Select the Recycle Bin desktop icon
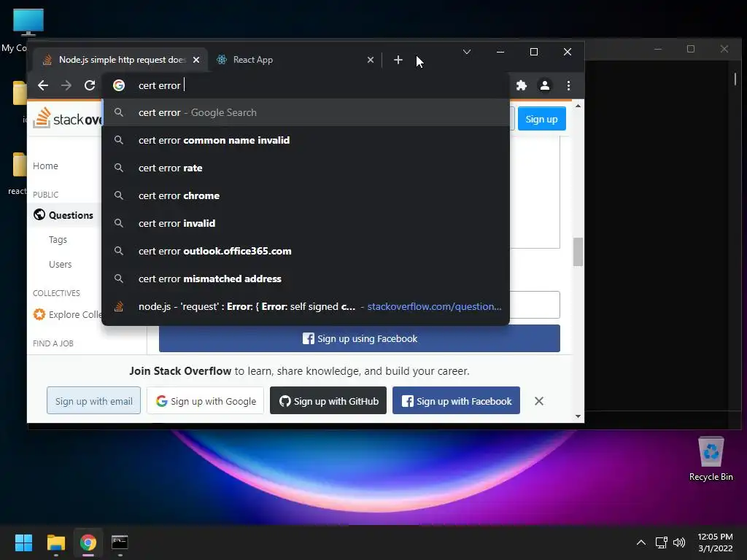Viewport: 747px width, 560px height. [711, 458]
